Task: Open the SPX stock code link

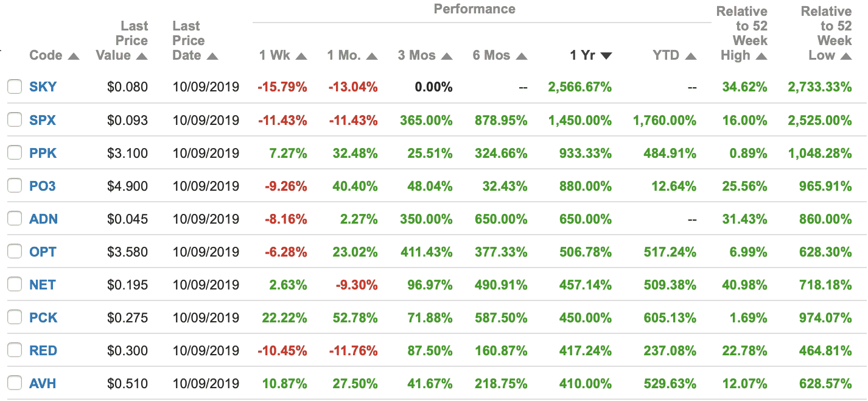Action: tap(43, 120)
